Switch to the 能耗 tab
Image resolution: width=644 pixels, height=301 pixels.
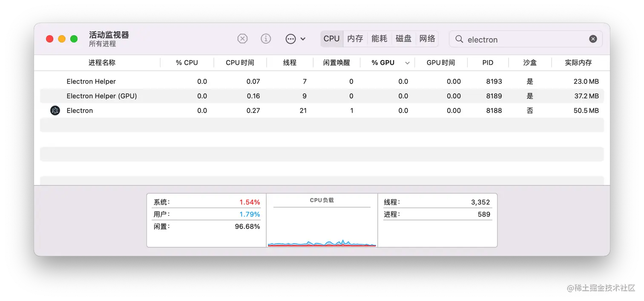point(379,39)
